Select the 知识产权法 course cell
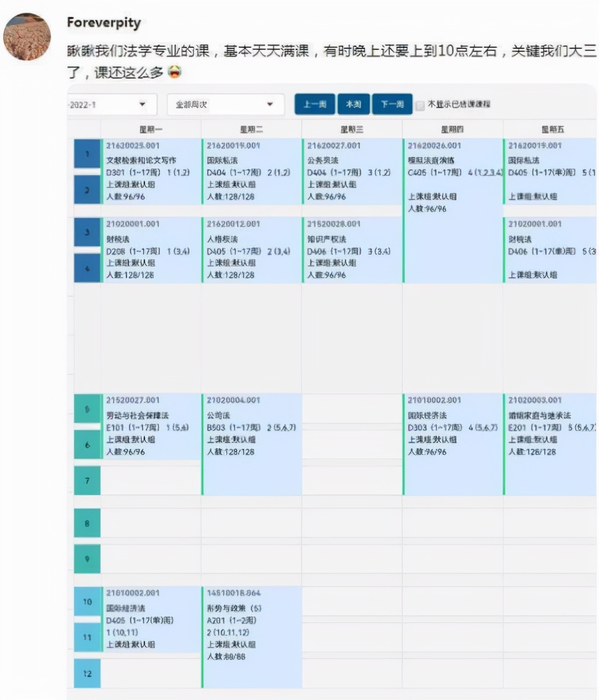Image resolution: width=599 pixels, height=700 pixels. (351, 250)
